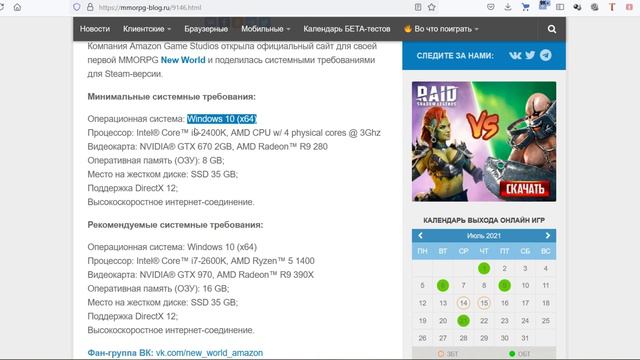The image size is (640, 360).
Task: Click СЛЕДИТЕ ЗА НАМИ label
Action: (455, 56)
